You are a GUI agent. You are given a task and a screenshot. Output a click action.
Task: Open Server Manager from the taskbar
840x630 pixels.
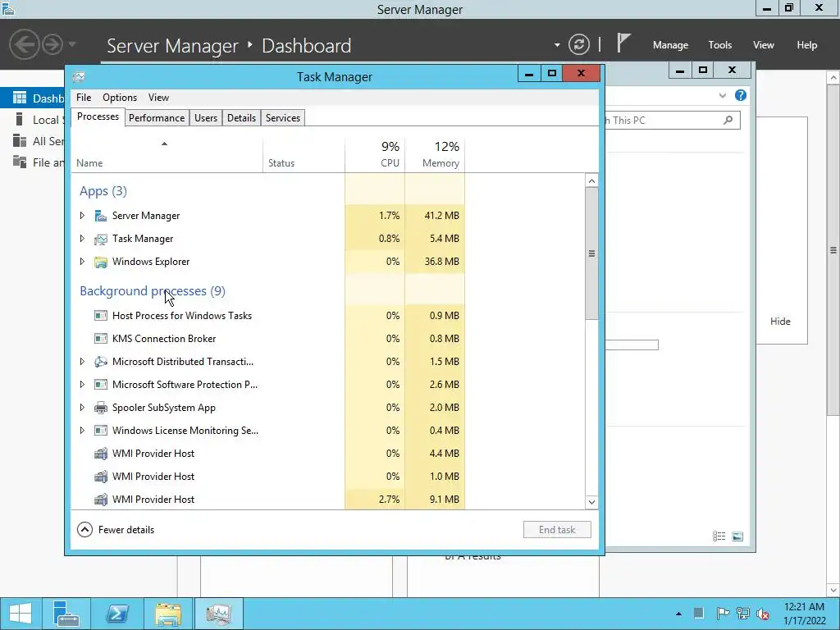66,614
